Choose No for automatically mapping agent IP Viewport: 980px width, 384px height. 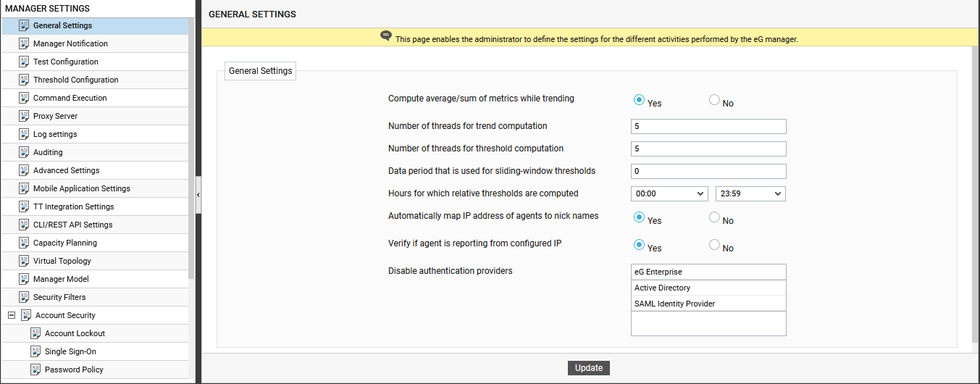(714, 217)
